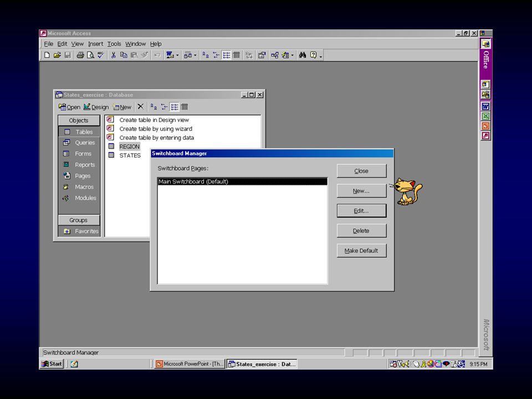
Task: Open the Help menu
Action: (156, 44)
